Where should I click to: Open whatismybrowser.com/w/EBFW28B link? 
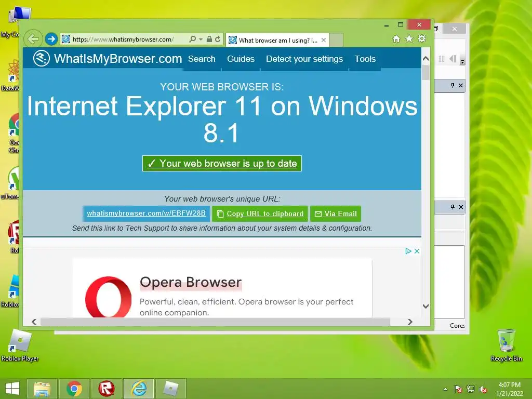[x=146, y=214]
